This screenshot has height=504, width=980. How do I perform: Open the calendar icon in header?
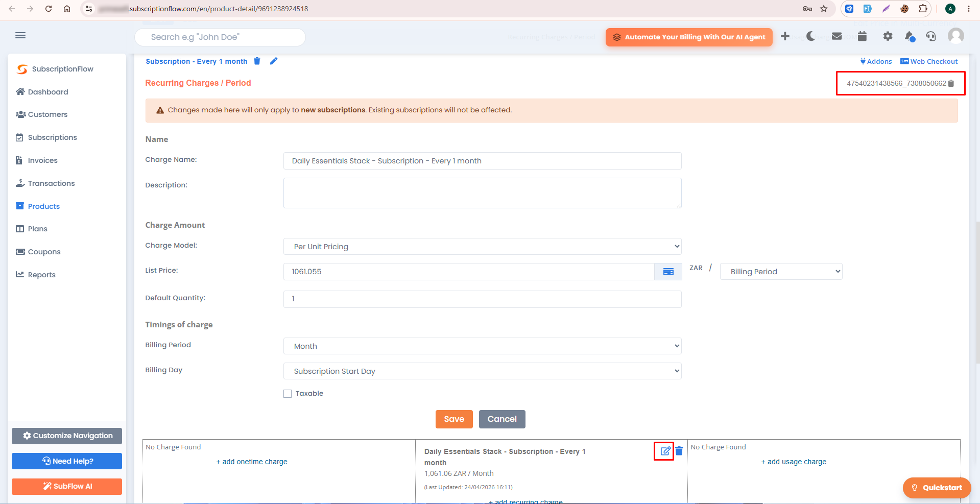coord(862,36)
